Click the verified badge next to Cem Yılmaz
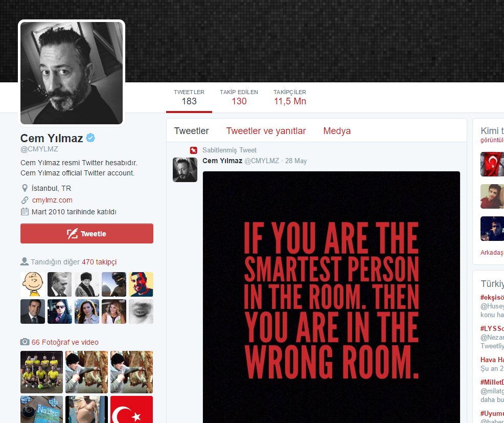The image size is (504, 423). coord(90,138)
